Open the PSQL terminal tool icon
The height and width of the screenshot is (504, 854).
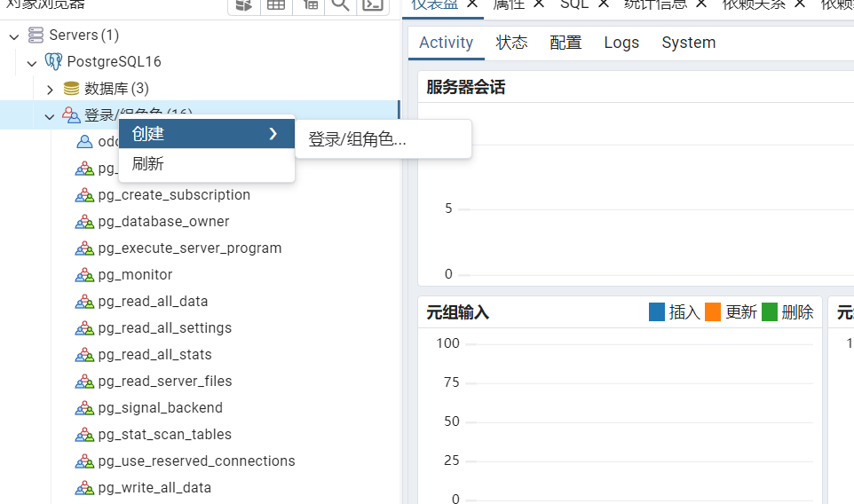[x=374, y=4]
